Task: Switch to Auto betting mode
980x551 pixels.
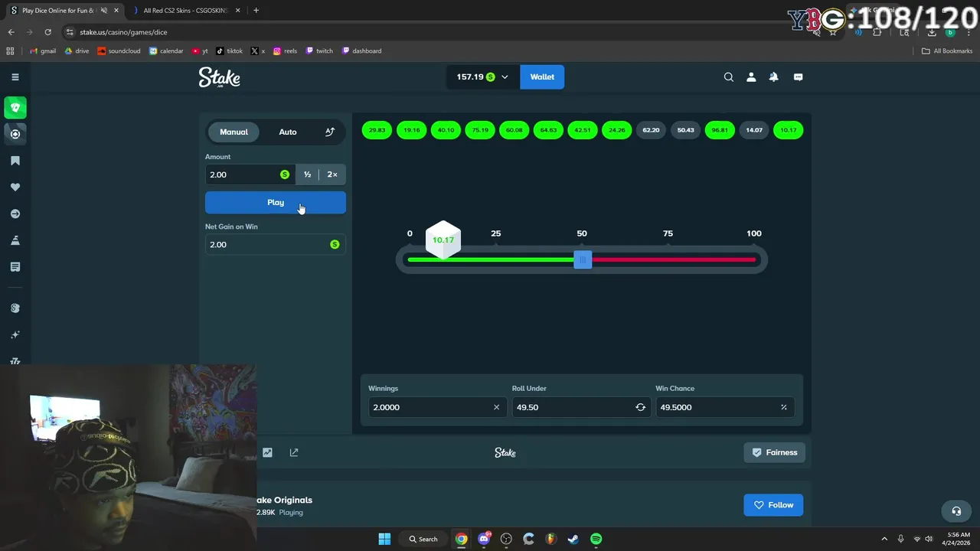Action: [x=288, y=132]
